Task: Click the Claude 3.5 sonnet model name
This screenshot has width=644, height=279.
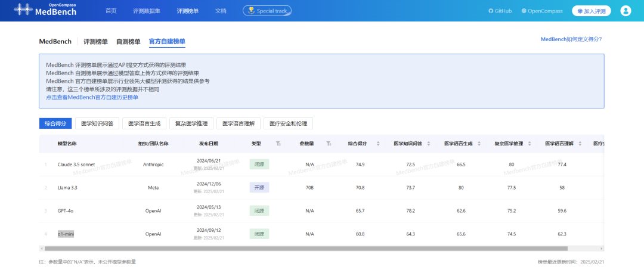Action: pos(76,165)
